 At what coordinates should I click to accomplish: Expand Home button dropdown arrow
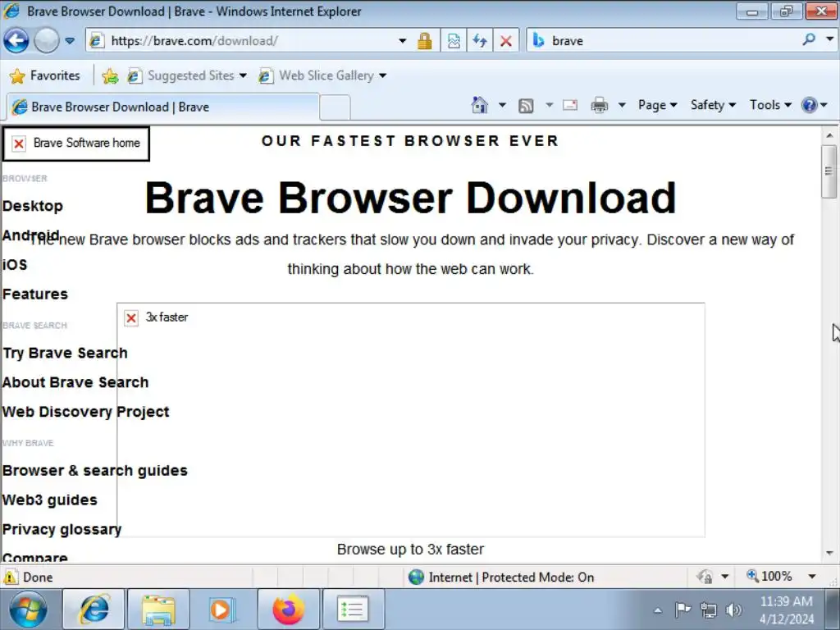pyautogui.click(x=502, y=105)
